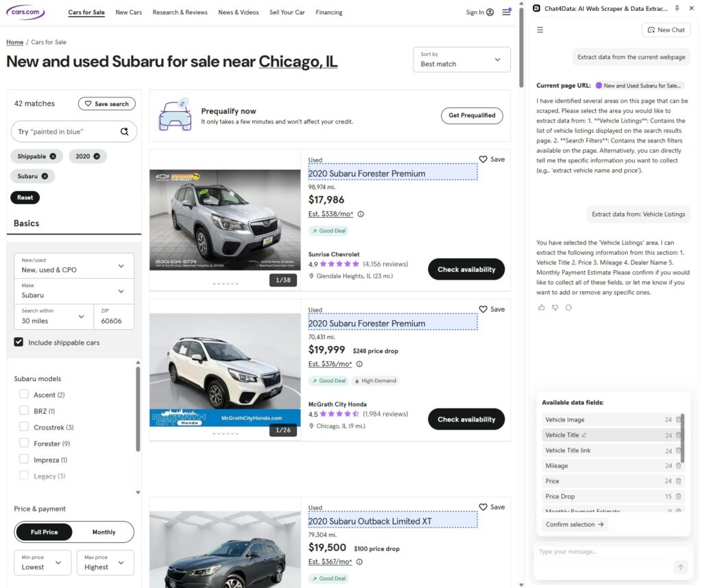Edit the Vehicle Title field name
The height and width of the screenshot is (588, 702).
point(584,435)
